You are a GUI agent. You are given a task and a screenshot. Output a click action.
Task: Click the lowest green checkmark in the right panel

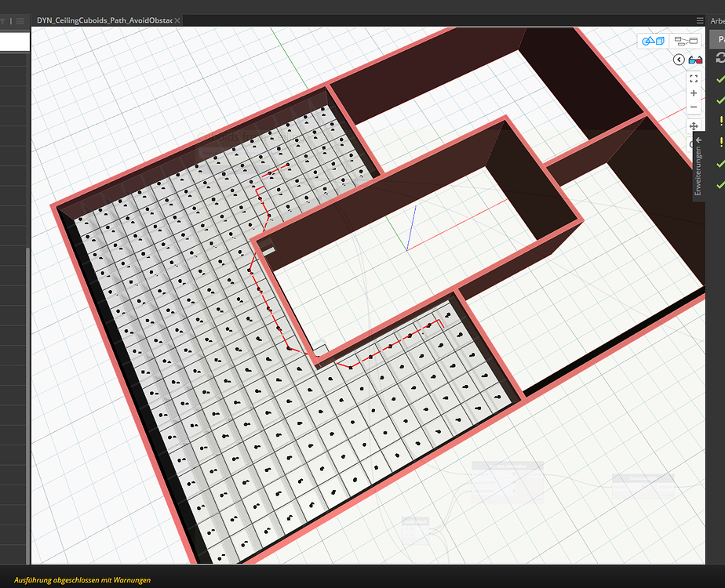pyautogui.click(x=720, y=184)
